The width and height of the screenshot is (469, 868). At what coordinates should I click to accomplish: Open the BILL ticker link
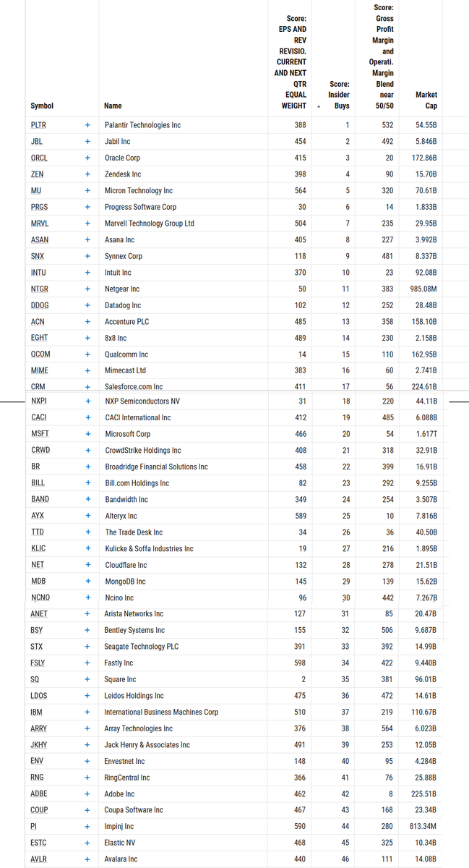38,483
